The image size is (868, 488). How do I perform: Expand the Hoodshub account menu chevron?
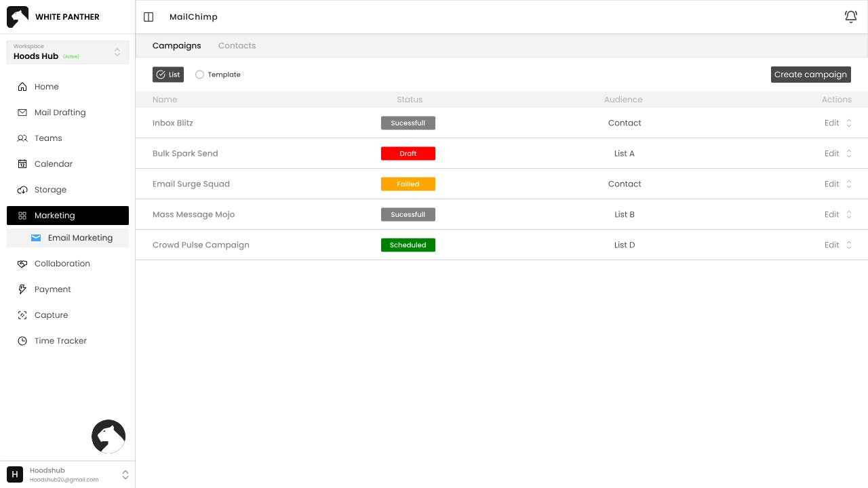pyautogui.click(x=125, y=475)
